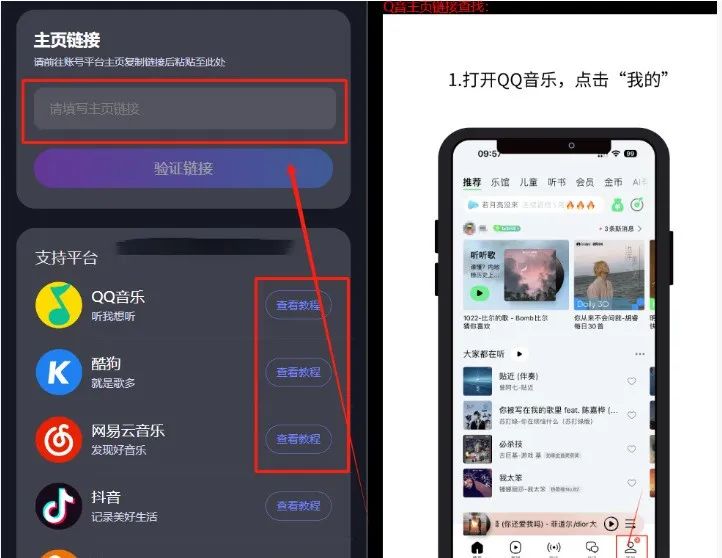
Task: Open 查看教程 for 网易云音乐
Action: pos(298,439)
